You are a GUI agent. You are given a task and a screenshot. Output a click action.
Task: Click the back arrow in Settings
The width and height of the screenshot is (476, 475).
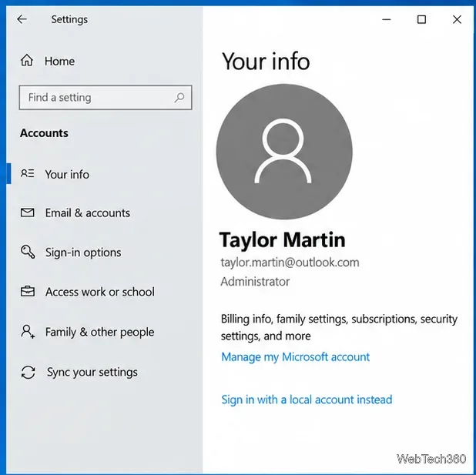pyautogui.click(x=22, y=19)
